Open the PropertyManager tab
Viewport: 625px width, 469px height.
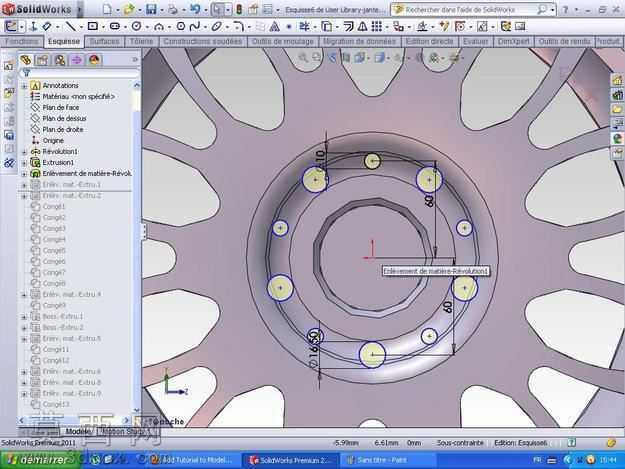[x=42, y=60]
